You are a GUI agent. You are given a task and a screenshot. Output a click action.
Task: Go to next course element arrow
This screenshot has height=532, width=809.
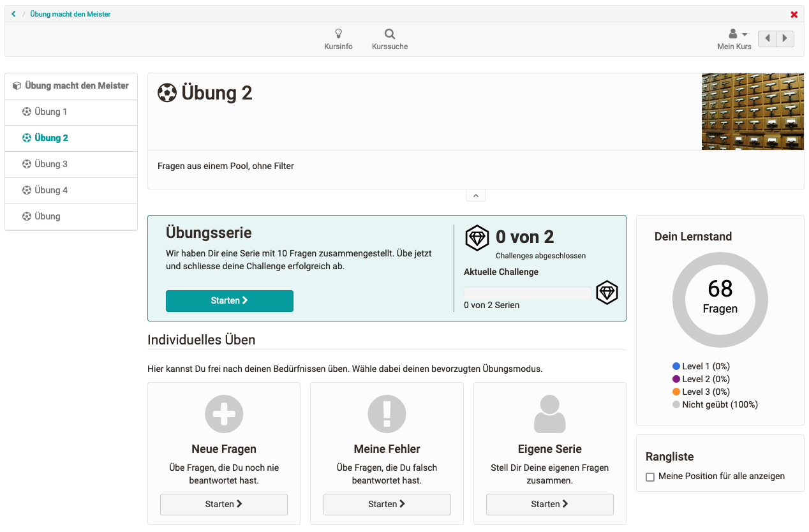point(785,39)
